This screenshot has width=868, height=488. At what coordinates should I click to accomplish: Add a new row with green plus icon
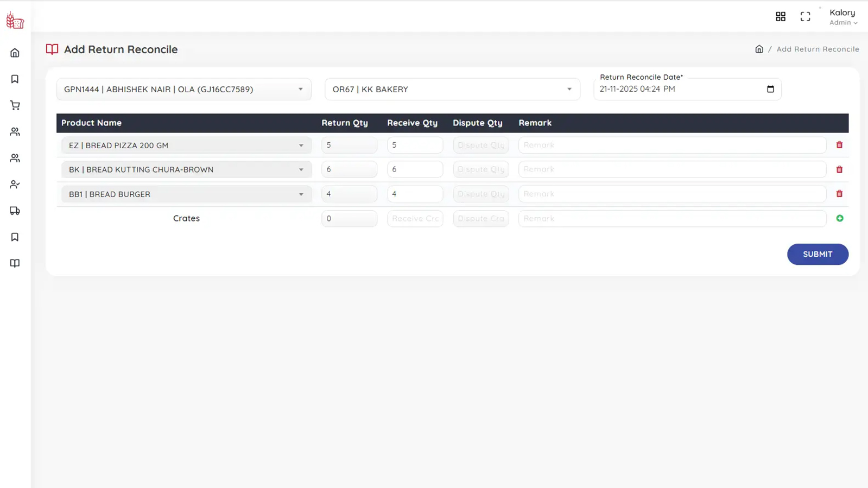(x=839, y=218)
